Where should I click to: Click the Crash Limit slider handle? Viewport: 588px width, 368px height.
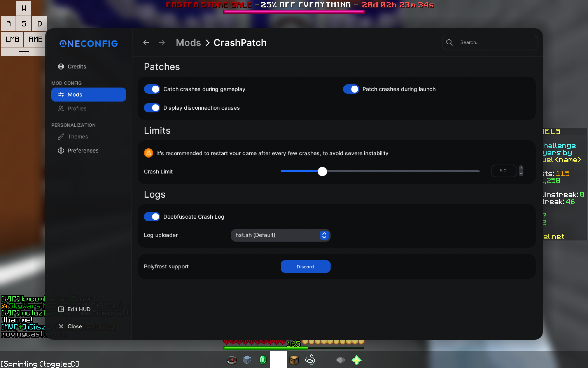[322, 171]
